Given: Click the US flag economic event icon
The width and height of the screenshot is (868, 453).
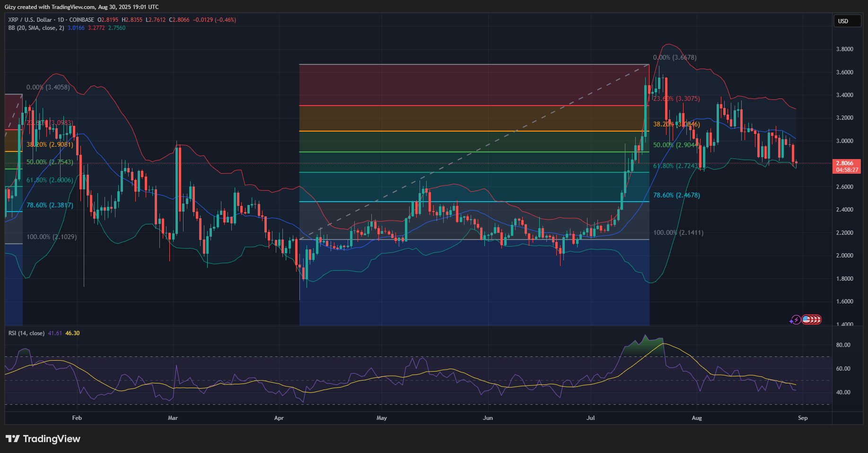Looking at the screenshot, I should pos(807,320).
